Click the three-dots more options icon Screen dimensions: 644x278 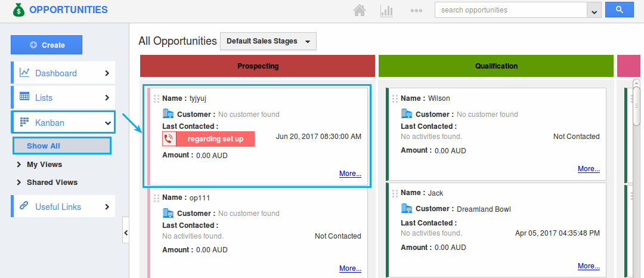pos(416,11)
